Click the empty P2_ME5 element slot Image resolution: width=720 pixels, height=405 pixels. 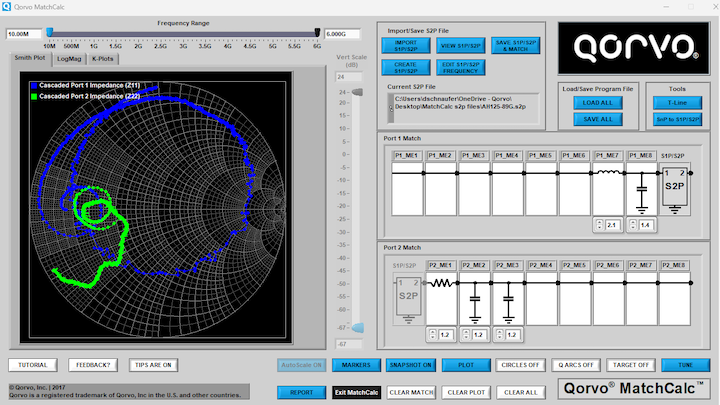[x=575, y=298]
